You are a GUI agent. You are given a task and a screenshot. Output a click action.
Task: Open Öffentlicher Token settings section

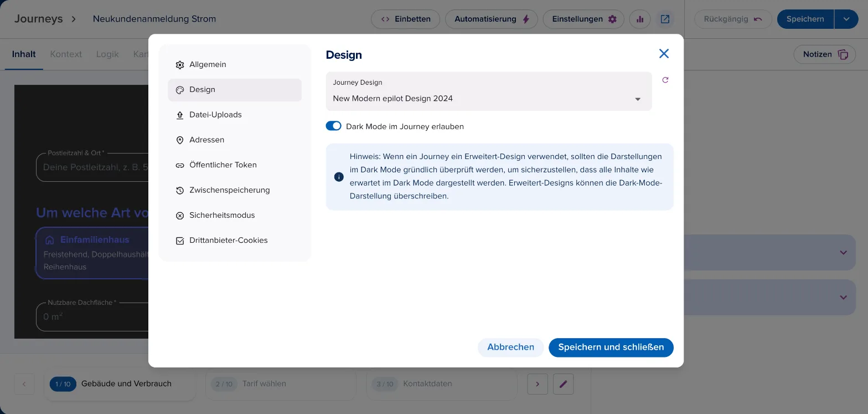click(x=235, y=165)
